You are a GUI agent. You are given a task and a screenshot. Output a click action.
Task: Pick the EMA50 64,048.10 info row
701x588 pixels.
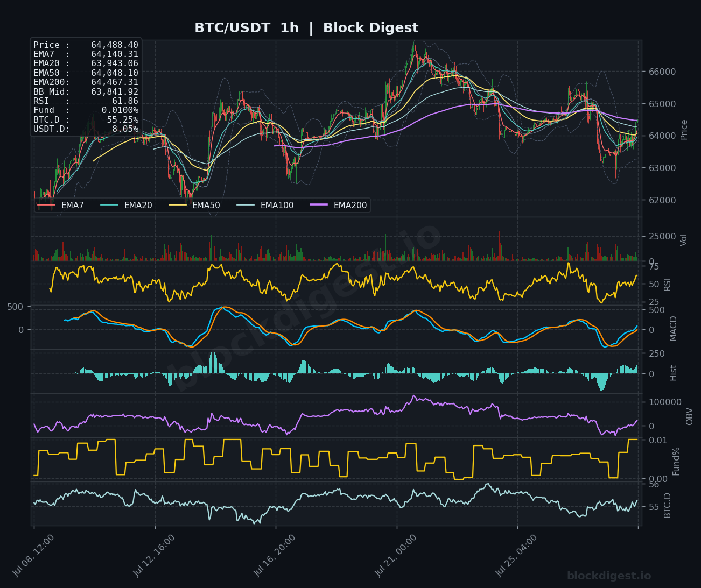[86, 73]
